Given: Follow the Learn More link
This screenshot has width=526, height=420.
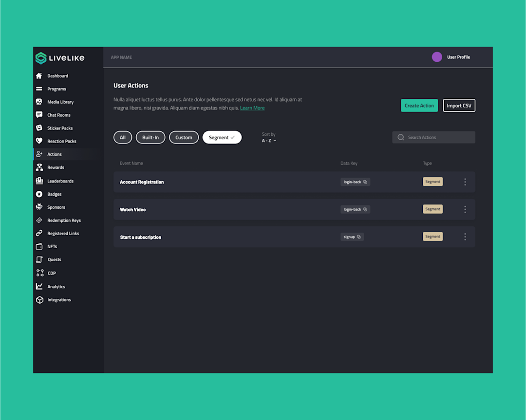Looking at the screenshot, I should (252, 108).
